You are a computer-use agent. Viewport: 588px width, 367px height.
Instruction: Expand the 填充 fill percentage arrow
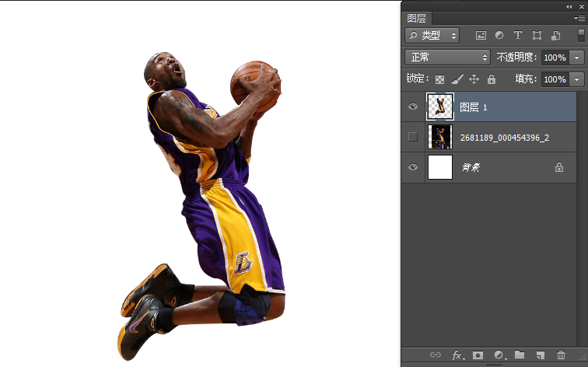[577, 79]
